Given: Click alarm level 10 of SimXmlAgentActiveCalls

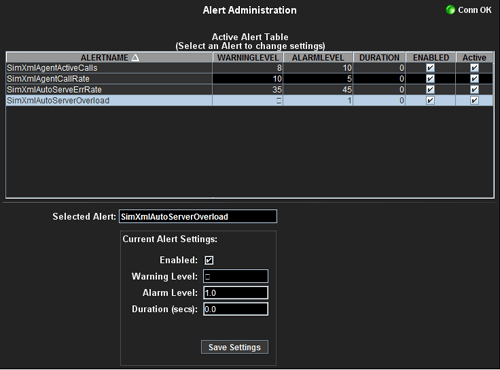Looking at the screenshot, I should pyautogui.click(x=347, y=68).
